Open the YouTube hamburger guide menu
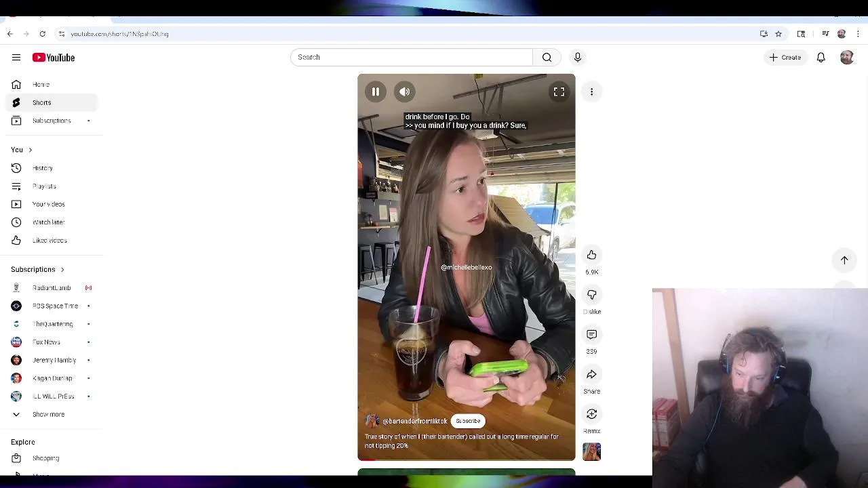Viewport: 868px width, 488px height. tap(16, 58)
